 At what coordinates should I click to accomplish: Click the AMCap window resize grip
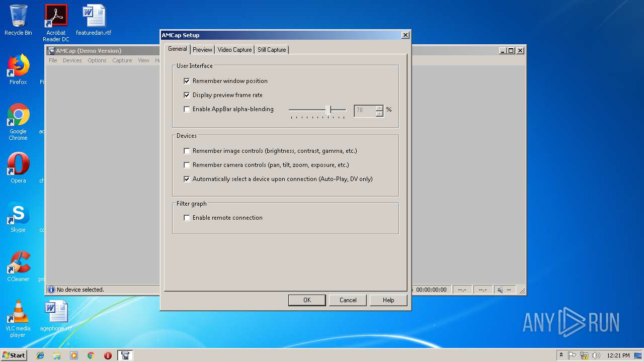522,291
